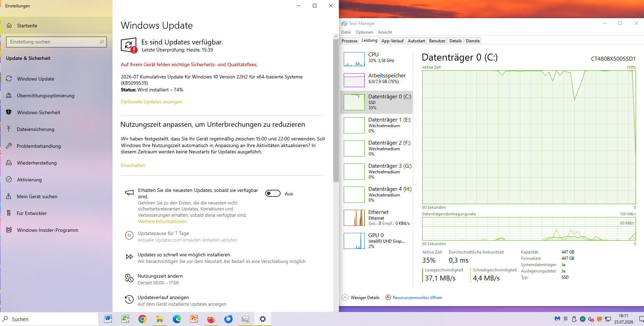Switch to Dienste tab
The height and width of the screenshot is (326, 644).
tap(473, 41)
